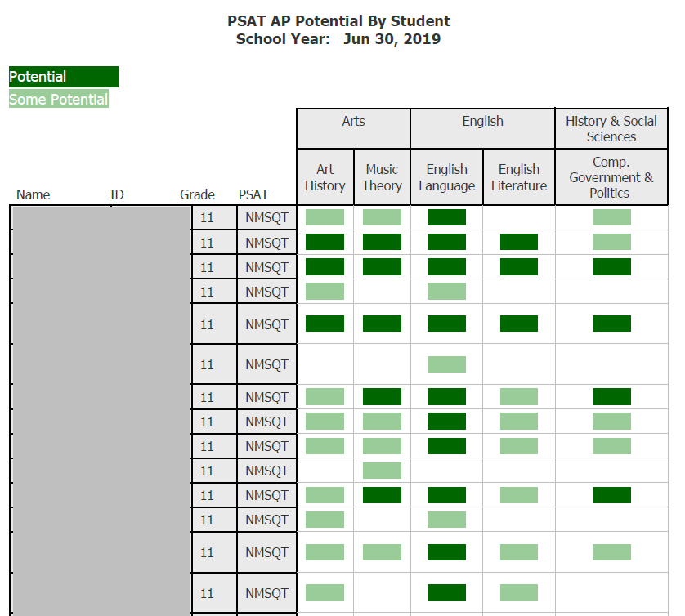Click the Name column label

coord(34,194)
